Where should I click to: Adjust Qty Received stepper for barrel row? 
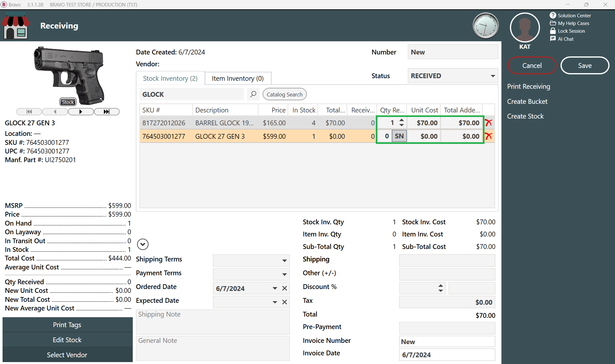click(401, 123)
